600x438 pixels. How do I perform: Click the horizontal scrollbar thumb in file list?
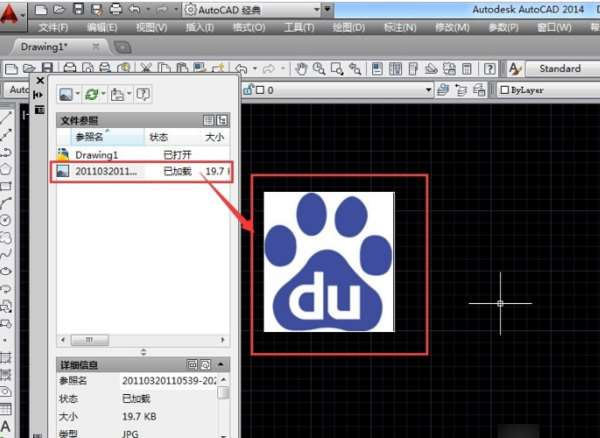(x=90, y=340)
